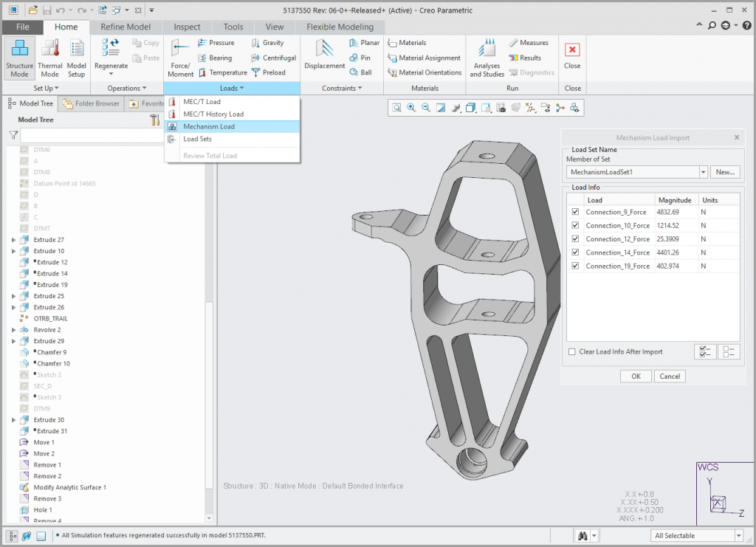Open Materials library
Viewport: 756px width, 547px height.
[407, 43]
